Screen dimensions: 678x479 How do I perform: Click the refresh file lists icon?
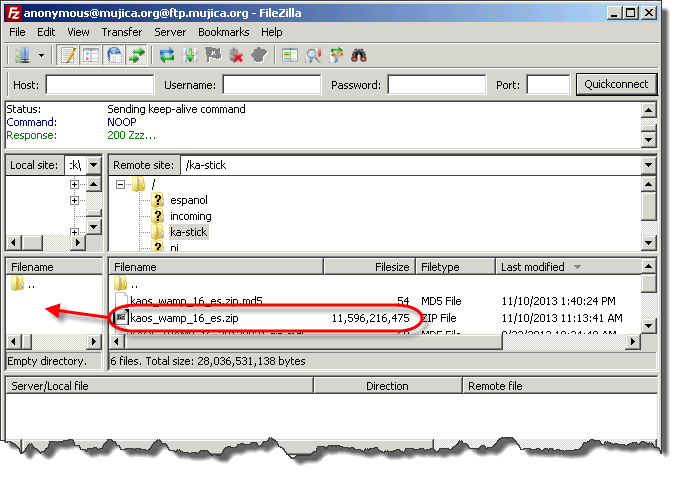(167, 55)
